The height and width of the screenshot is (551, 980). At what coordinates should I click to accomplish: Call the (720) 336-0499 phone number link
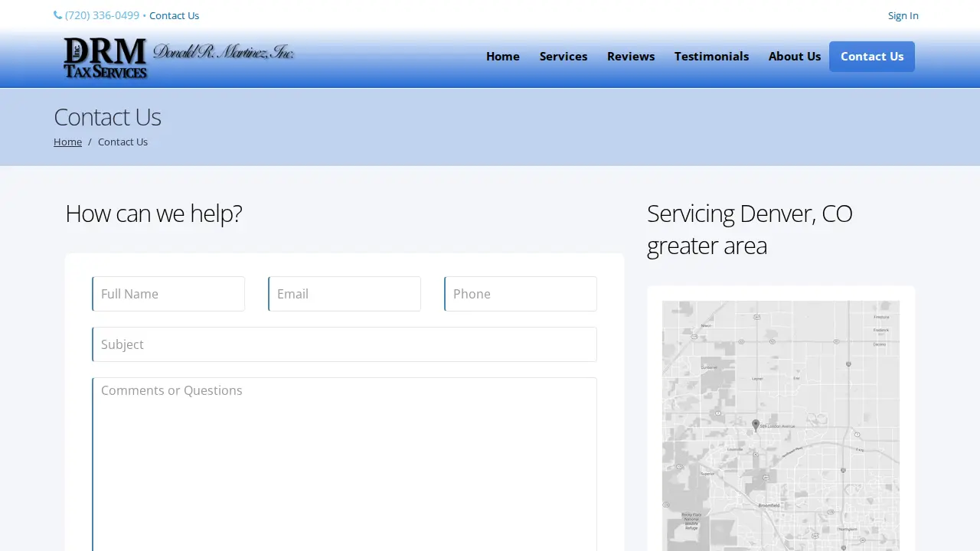pyautogui.click(x=102, y=15)
